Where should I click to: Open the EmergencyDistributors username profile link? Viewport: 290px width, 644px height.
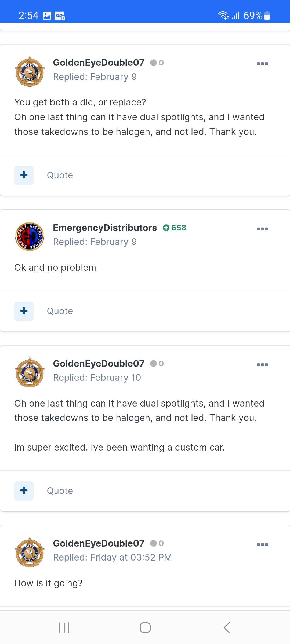coord(105,228)
